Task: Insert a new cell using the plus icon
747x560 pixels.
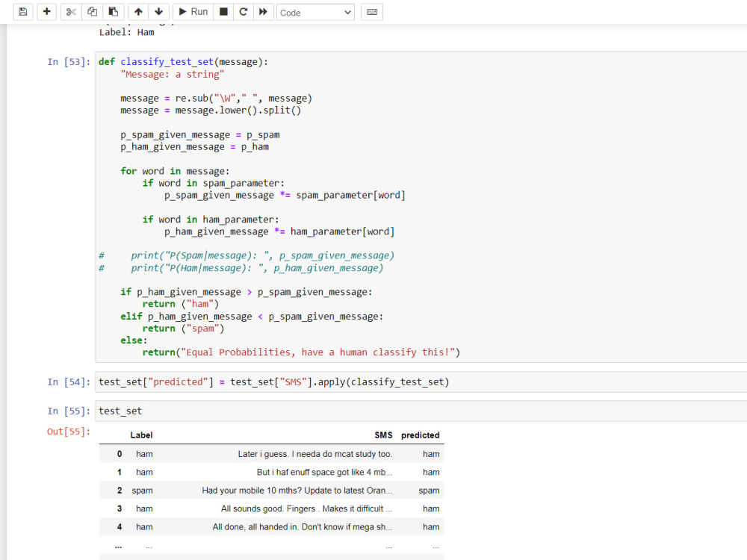Action: [46, 11]
